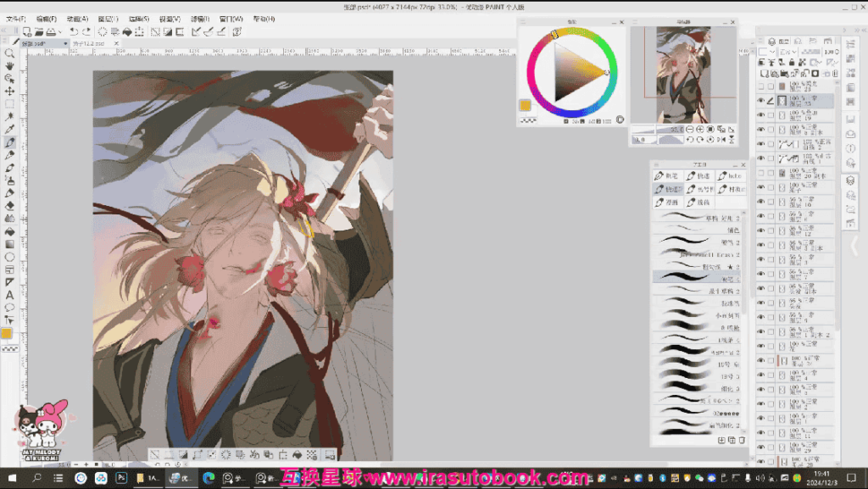Show hidden layer 图层 20 副本
The width and height of the screenshot is (868, 489).
coord(761,173)
